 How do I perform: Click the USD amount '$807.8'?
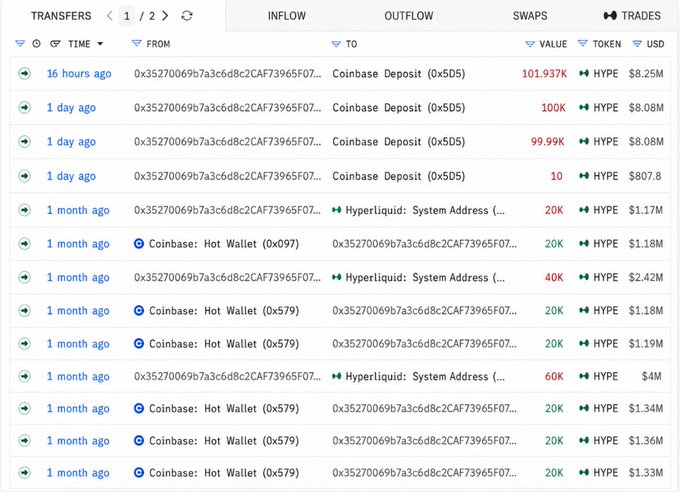coord(645,176)
